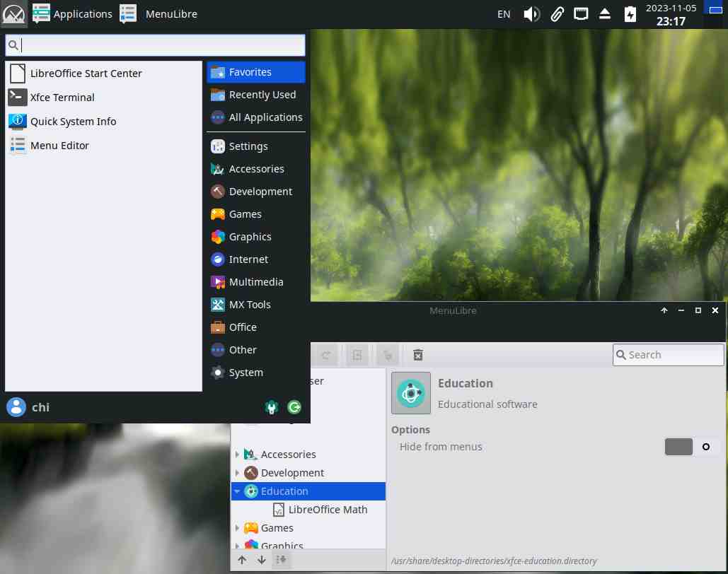The image size is (728, 574).
Task: Select Development row in MenuLibre tree
Action: (308, 473)
